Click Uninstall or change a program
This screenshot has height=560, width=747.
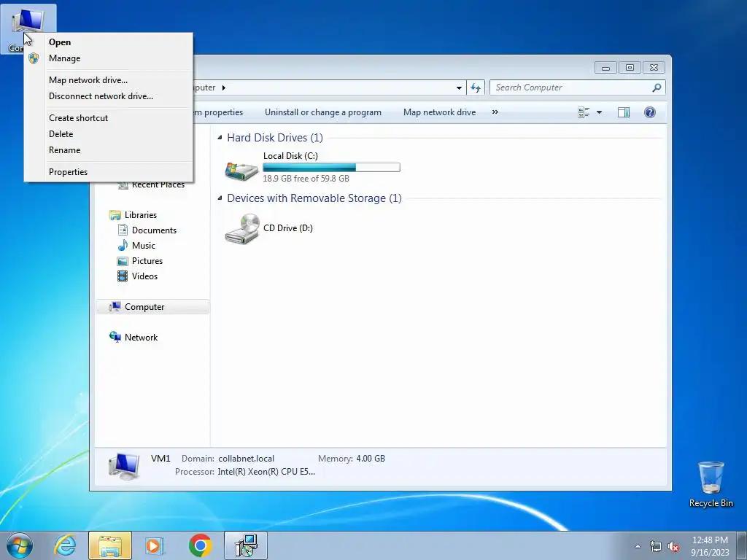(323, 112)
